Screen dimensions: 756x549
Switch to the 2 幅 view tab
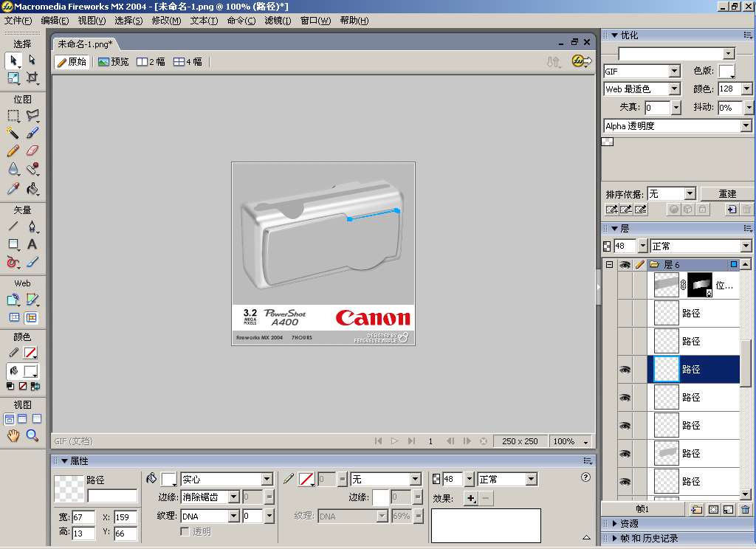point(151,62)
